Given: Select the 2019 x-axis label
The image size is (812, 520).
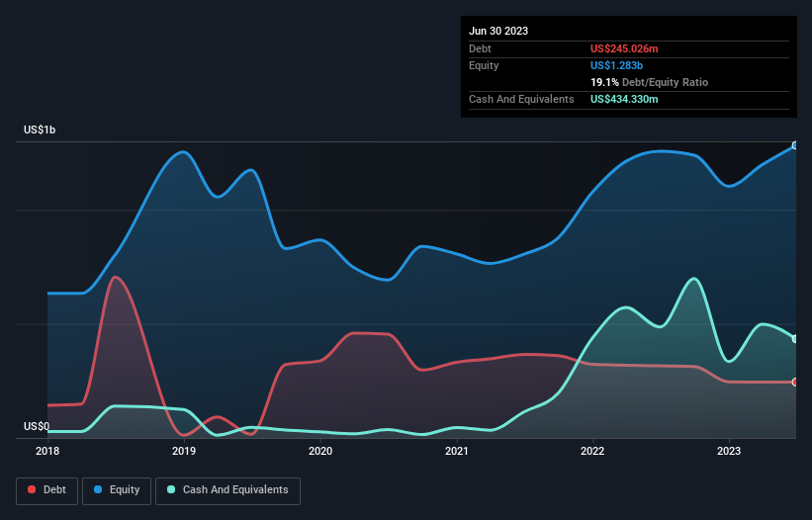Looking at the screenshot, I should pos(184,451).
